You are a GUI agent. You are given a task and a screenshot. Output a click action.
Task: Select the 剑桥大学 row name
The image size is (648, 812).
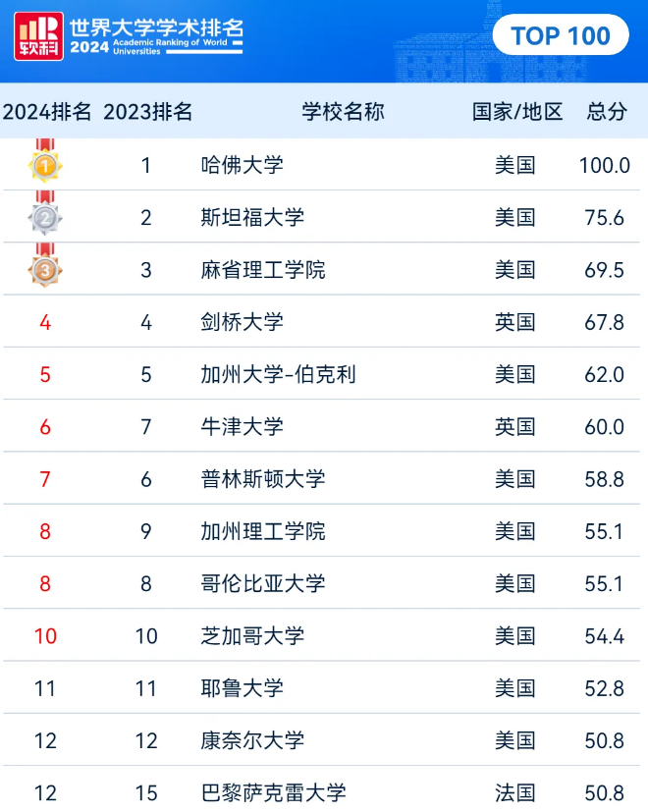243,322
